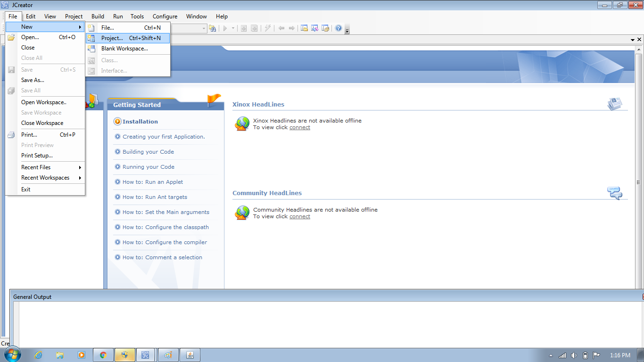Click the lightning bolt toolbar icon
Screen dimensions: 644x362
[x=268, y=28]
